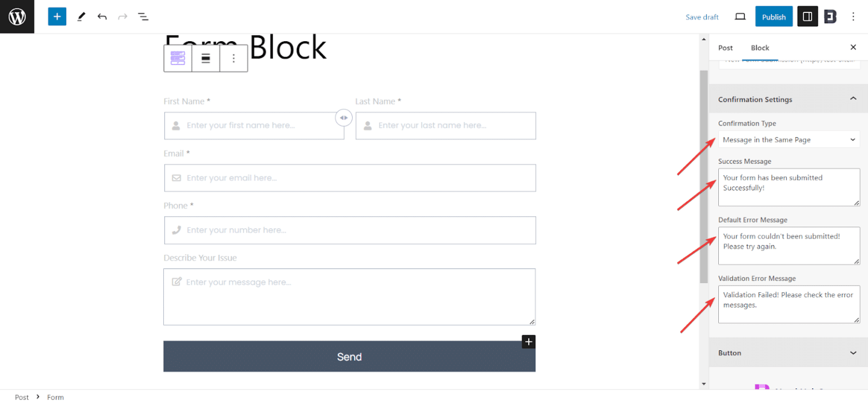Select the editing pencil tool icon

pos(81,16)
